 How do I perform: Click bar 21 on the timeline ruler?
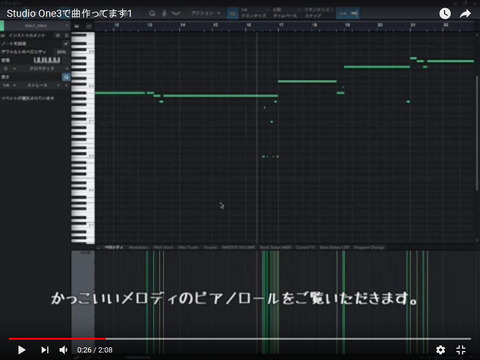click(x=413, y=25)
